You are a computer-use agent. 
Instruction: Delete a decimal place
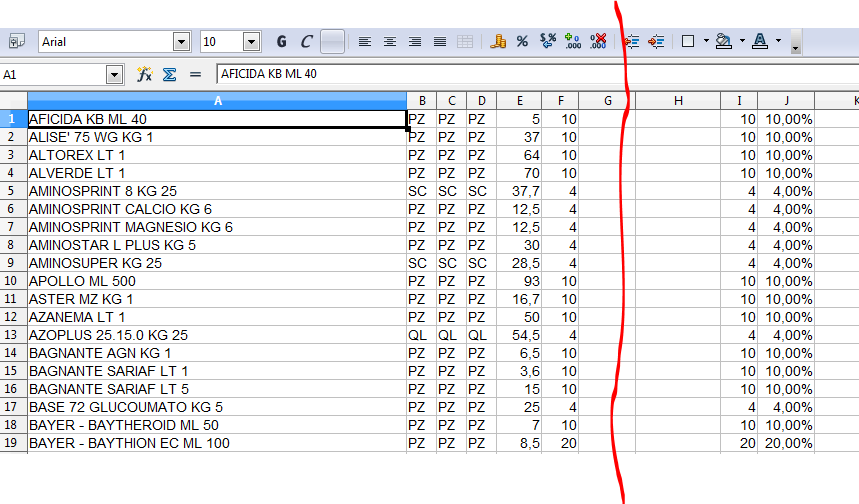[598, 42]
